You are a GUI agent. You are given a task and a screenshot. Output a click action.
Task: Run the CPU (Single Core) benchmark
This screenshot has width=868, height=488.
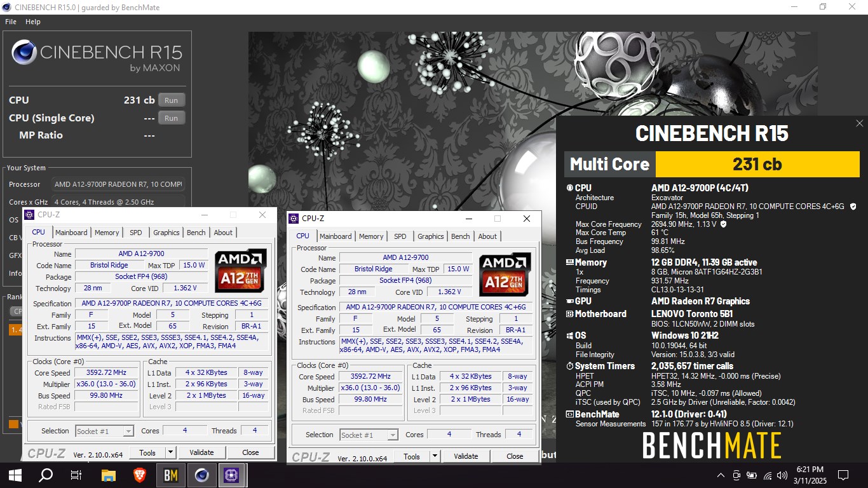(172, 118)
